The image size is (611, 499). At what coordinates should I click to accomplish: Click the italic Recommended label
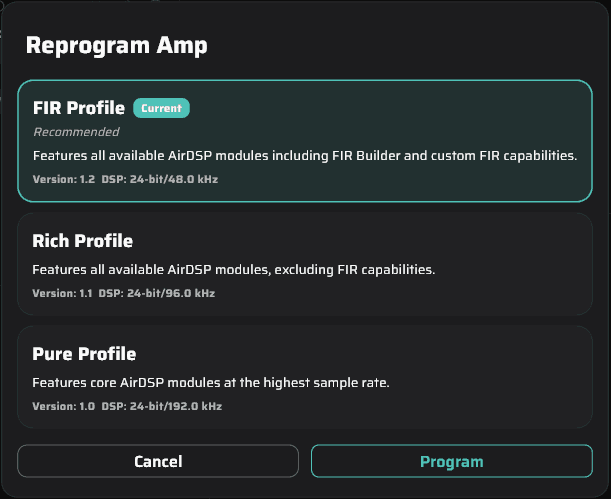76,132
